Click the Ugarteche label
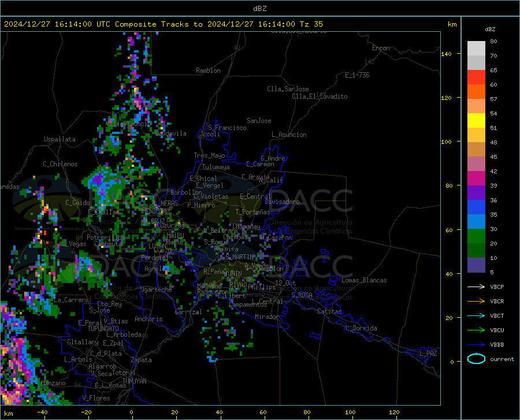The height and width of the screenshot is (420, 520). 156,289
